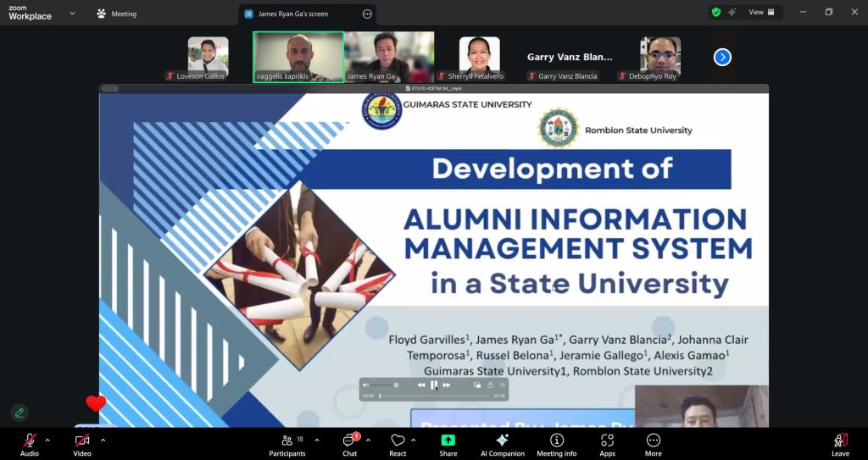Image resolution: width=868 pixels, height=460 pixels.
Task: Expand the Zoom Workplace dropdown arrow
Action: 71,14
